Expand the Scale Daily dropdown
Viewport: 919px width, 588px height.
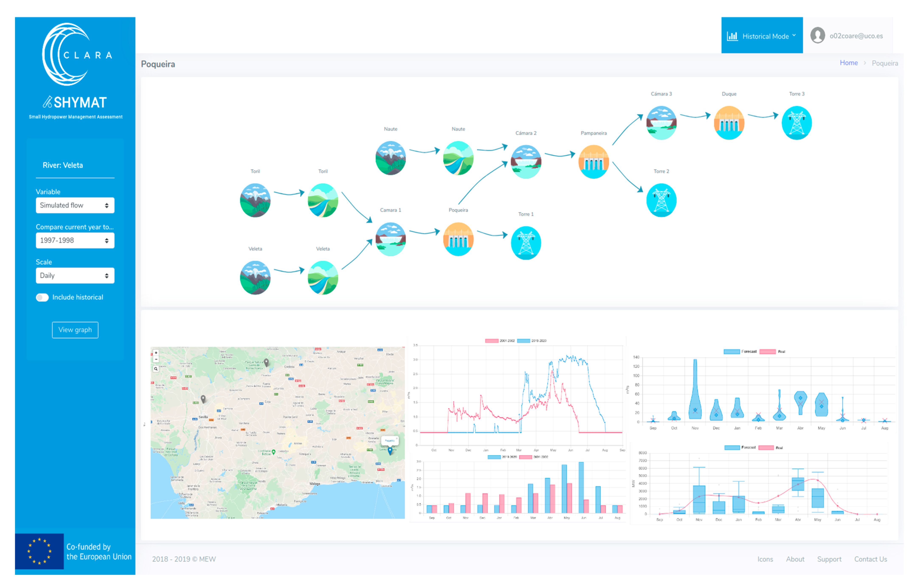click(75, 276)
